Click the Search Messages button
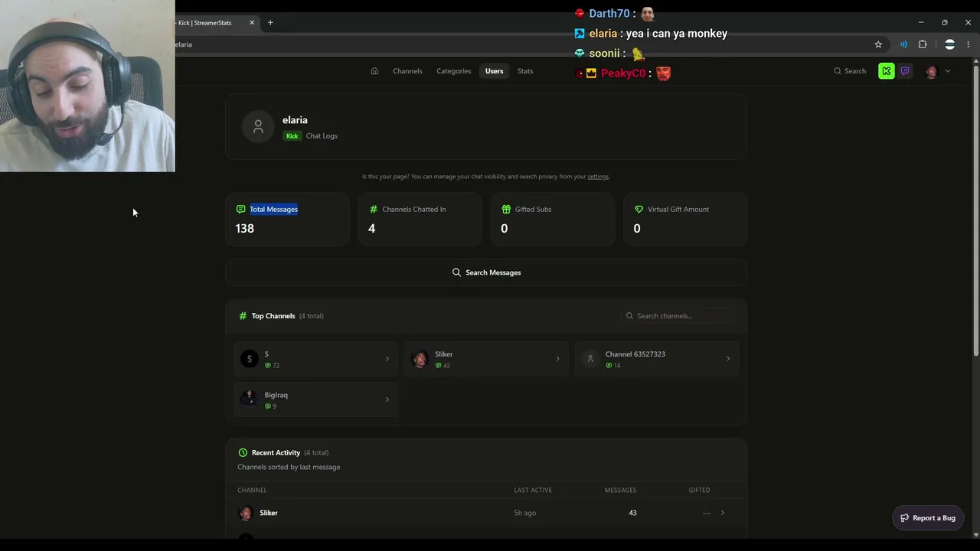The image size is (980, 551). 486,272
